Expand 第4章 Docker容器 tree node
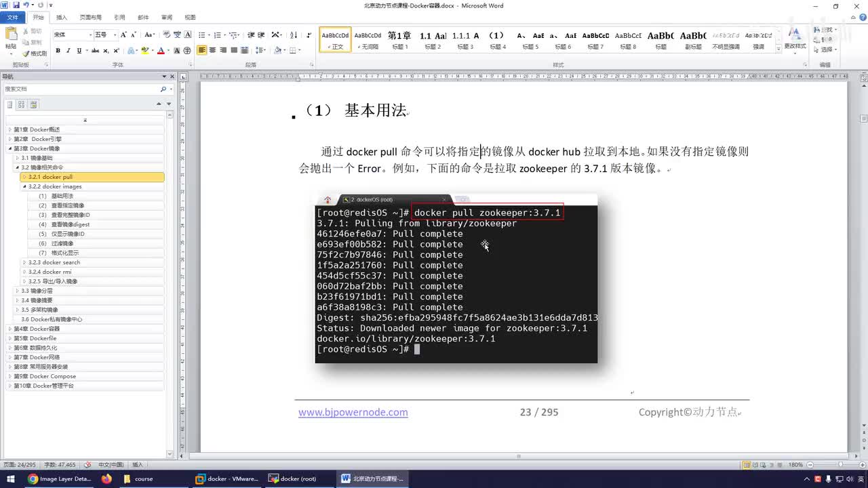 point(9,329)
